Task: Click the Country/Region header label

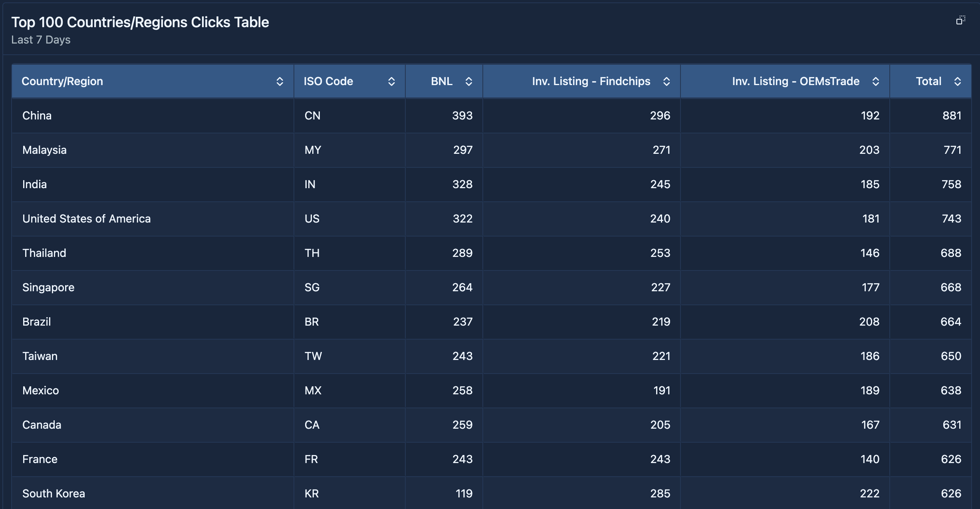Action: [x=62, y=82]
